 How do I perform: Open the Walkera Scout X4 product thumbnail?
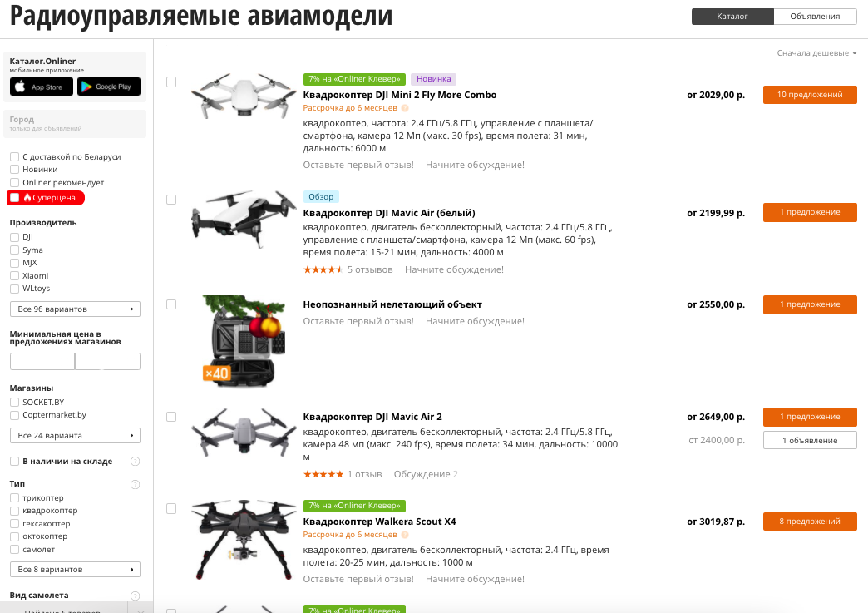click(x=244, y=539)
